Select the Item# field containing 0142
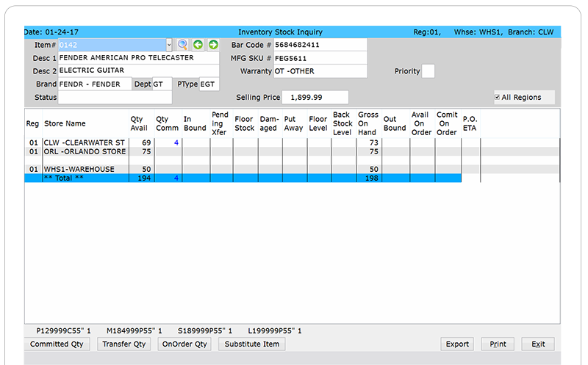588x365 pixels. [112, 45]
